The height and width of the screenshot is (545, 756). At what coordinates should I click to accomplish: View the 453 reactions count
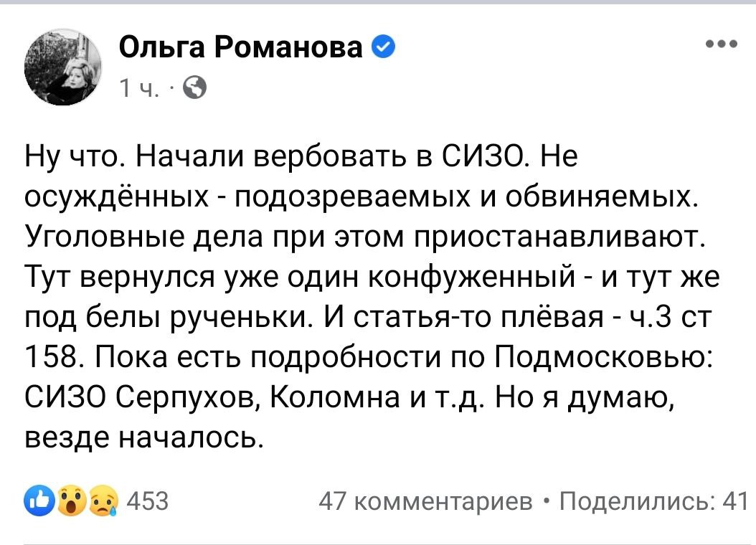click(x=147, y=500)
